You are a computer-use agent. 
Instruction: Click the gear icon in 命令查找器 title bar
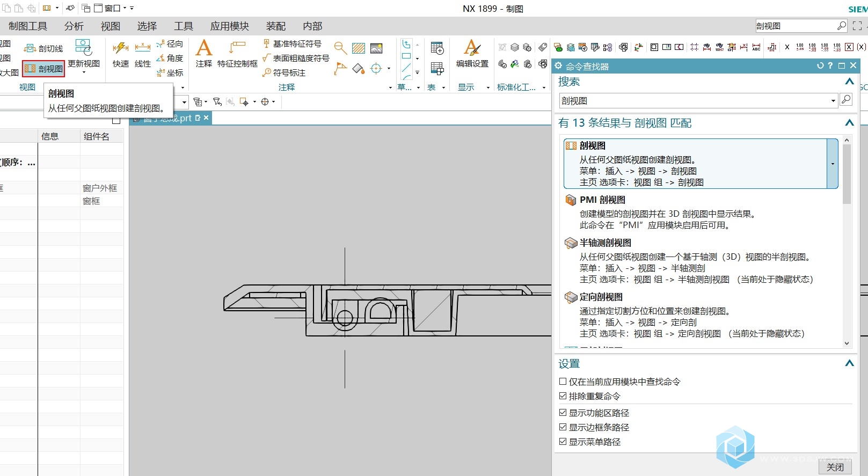tap(558, 66)
